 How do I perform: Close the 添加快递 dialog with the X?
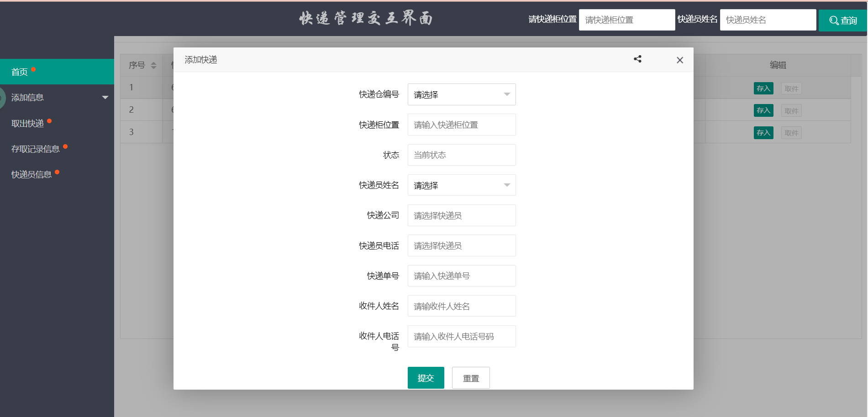click(x=680, y=60)
